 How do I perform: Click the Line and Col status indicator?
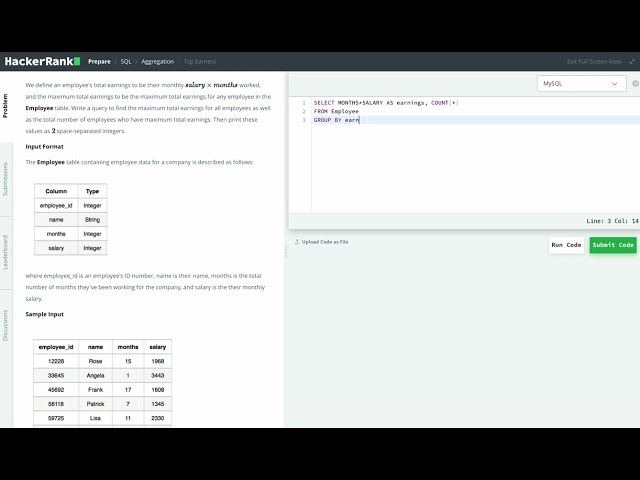point(612,221)
